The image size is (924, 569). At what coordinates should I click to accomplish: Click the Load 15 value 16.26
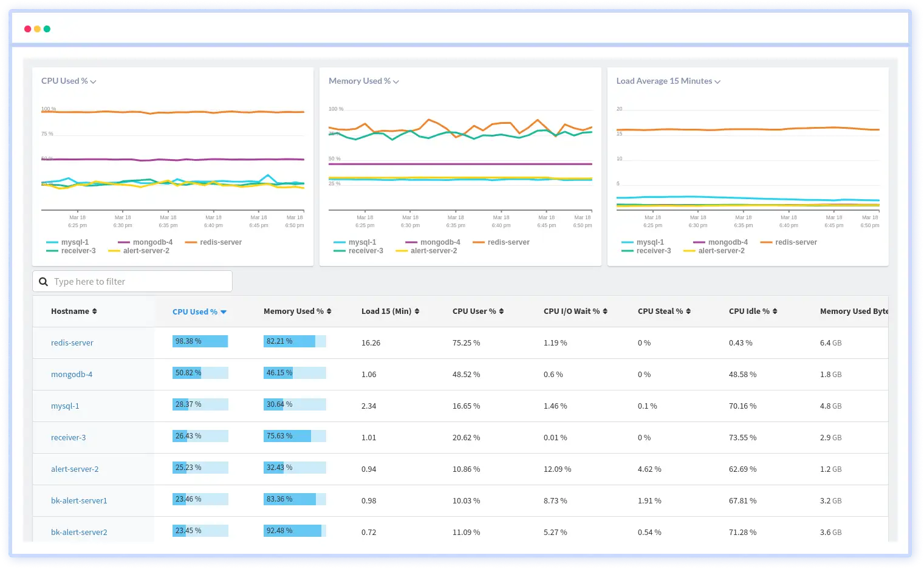371,343
